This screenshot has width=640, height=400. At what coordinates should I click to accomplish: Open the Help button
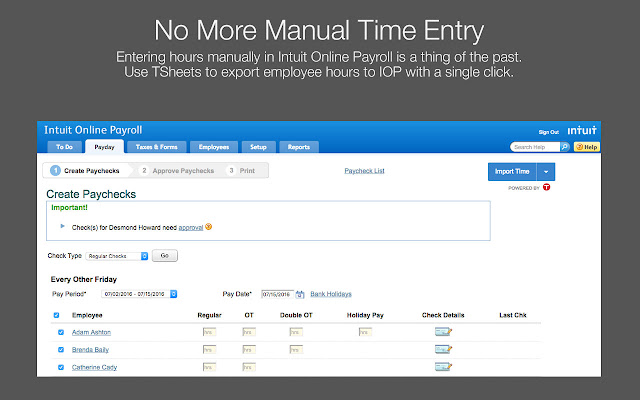point(587,147)
